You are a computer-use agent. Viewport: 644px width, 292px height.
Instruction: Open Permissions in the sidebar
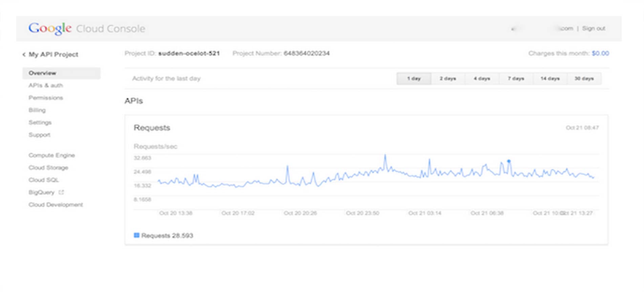pos(46,98)
